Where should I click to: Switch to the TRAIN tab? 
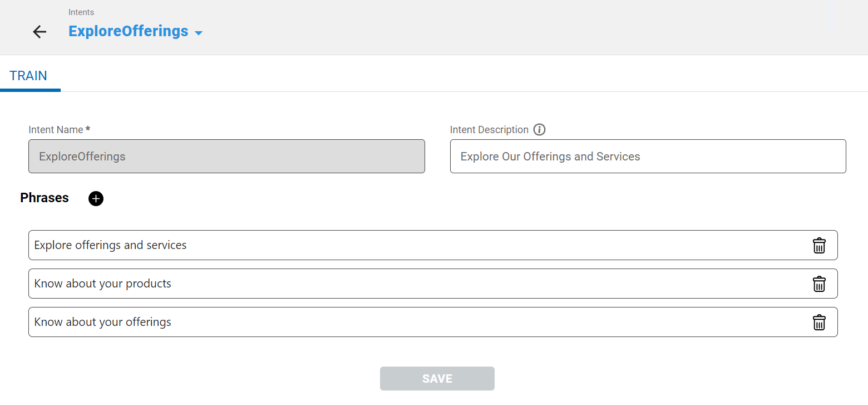28,76
